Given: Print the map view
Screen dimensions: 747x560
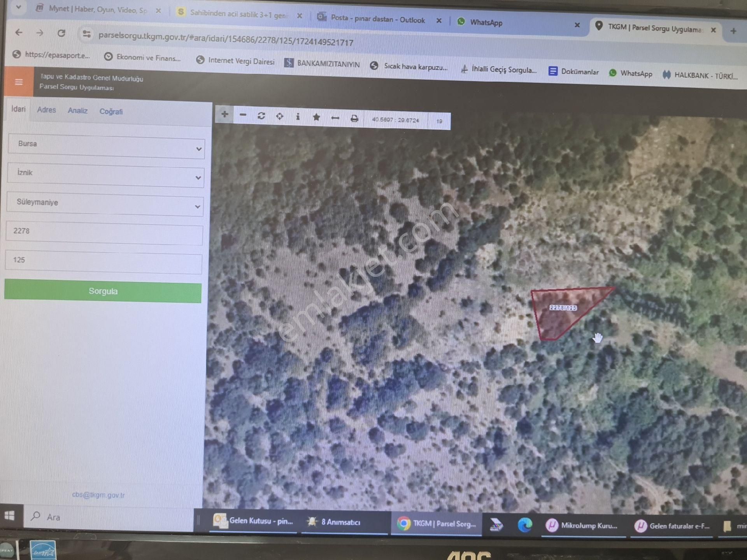Looking at the screenshot, I should 354,118.
